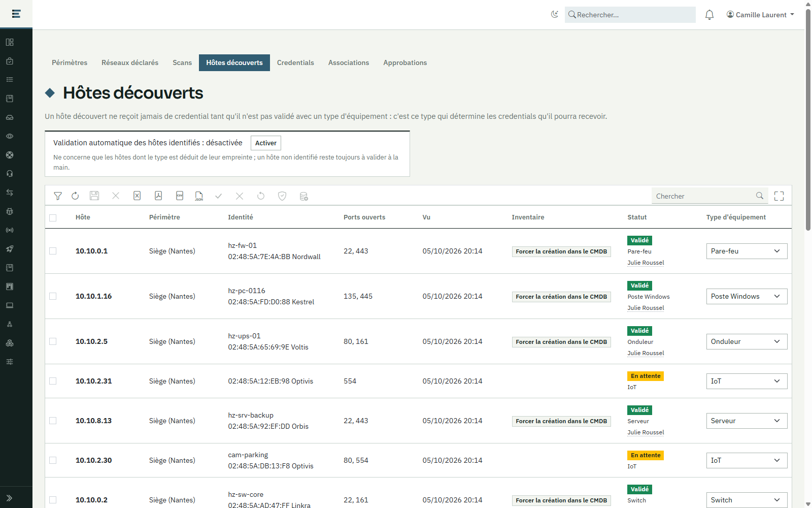
Task: Open Julie Roussel link on 10.10.1.16 row
Action: point(646,308)
